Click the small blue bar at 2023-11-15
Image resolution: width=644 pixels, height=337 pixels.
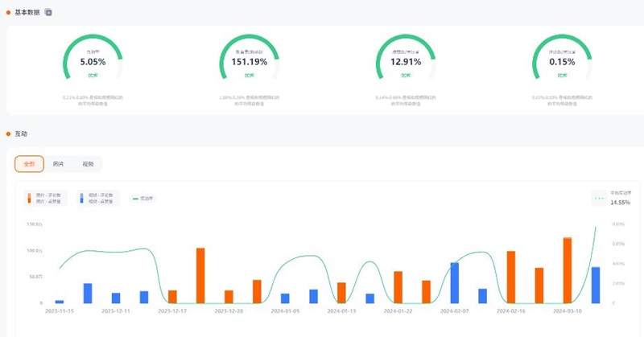click(x=60, y=301)
